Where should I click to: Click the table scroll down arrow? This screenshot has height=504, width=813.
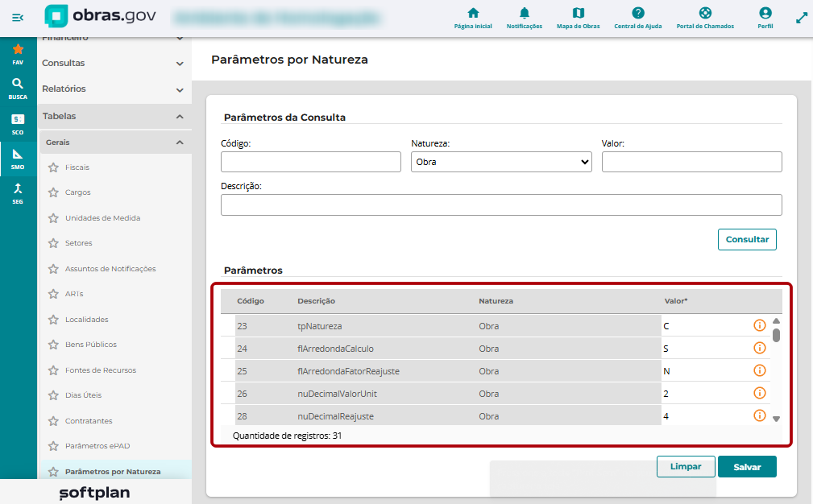pos(776,419)
